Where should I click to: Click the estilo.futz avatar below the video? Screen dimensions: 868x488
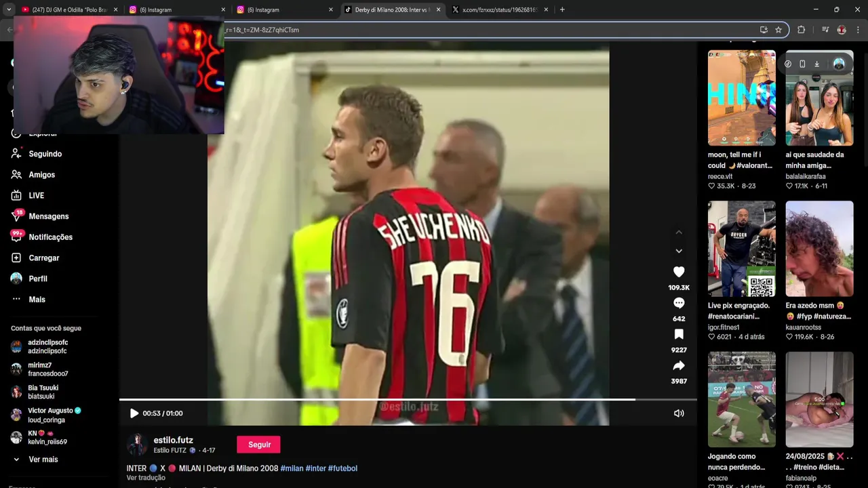tap(137, 445)
